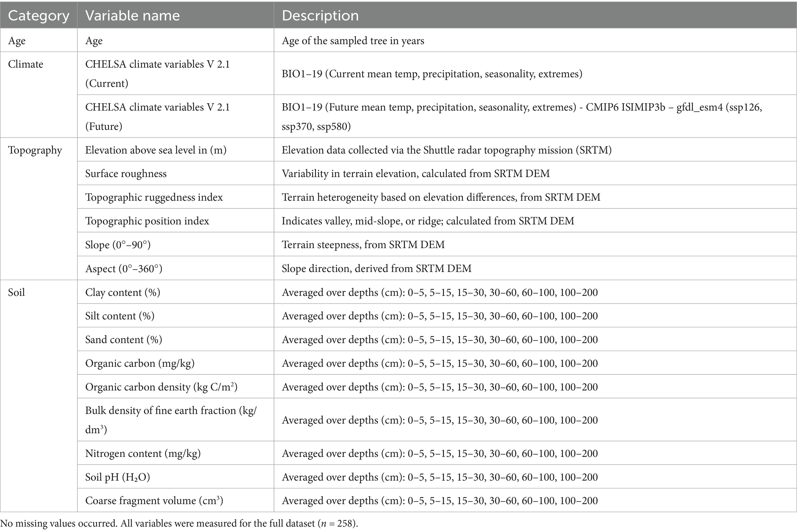Select the Aspect (0°–360°) cell
Image resolution: width=797 pixels, height=532 pixels.
pyautogui.click(x=123, y=269)
